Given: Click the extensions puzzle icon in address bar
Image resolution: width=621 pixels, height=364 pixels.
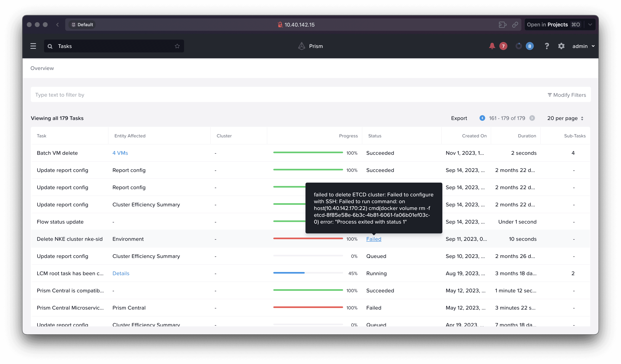Looking at the screenshot, I should (x=503, y=25).
